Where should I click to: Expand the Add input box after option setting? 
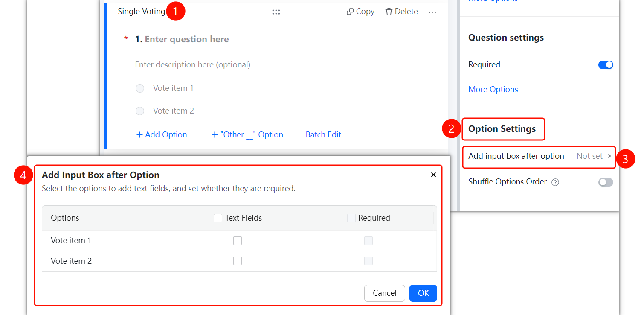click(540, 156)
